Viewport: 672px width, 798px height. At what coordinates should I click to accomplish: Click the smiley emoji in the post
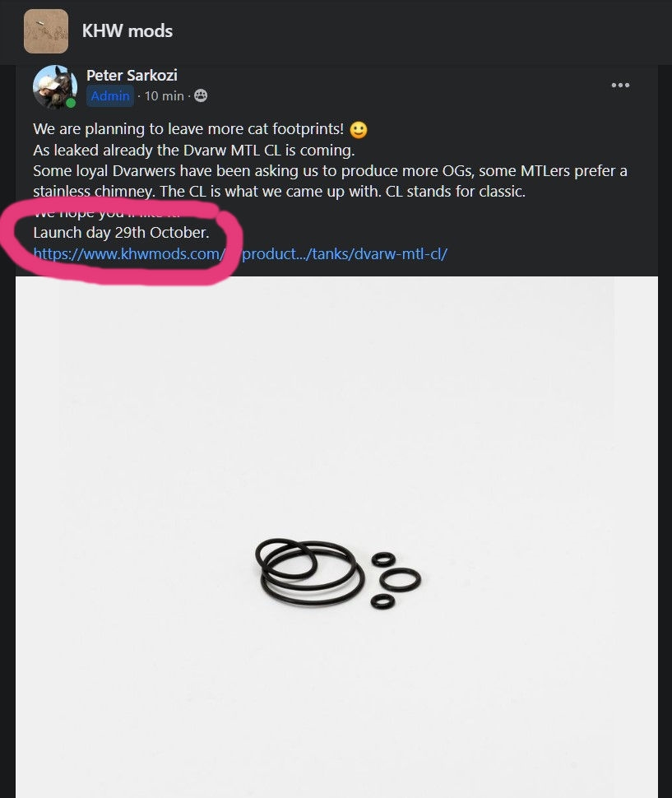click(358, 130)
